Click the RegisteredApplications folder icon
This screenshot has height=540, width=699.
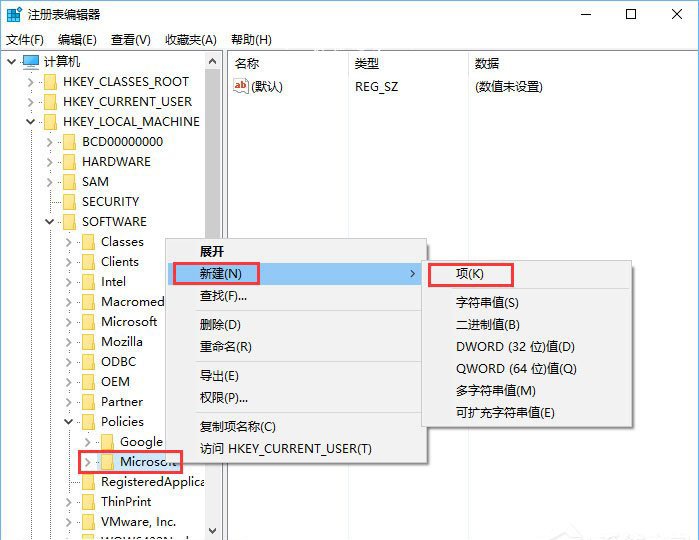click(88, 482)
